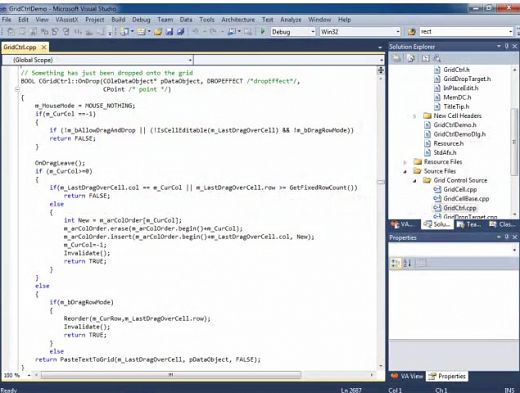
Task: Open the Build menu
Action: pyautogui.click(x=118, y=20)
